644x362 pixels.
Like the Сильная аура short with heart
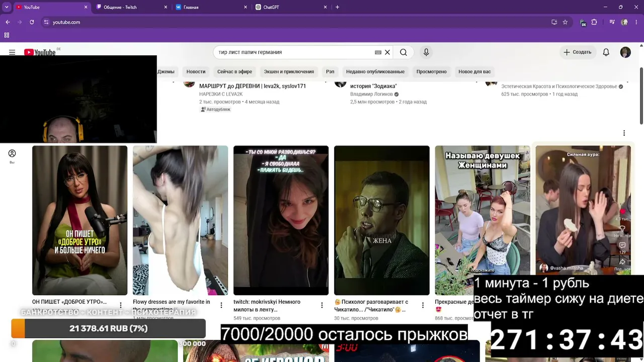click(x=622, y=211)
